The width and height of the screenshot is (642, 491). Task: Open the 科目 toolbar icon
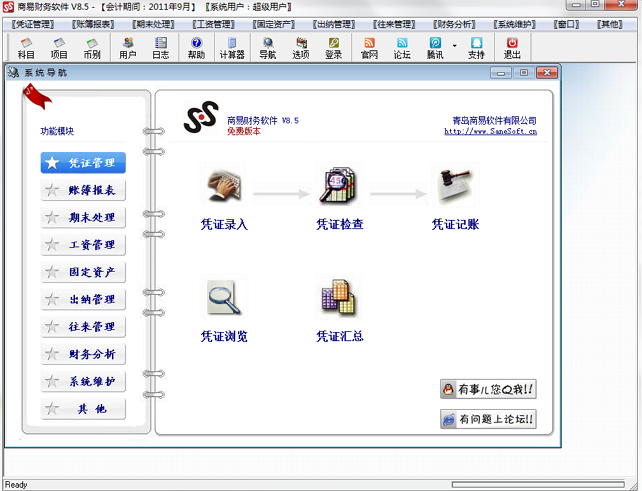[26, 48]
